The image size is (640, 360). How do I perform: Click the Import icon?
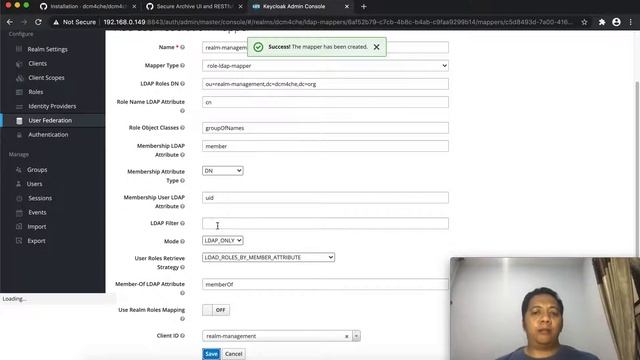(x=19, y=227)
